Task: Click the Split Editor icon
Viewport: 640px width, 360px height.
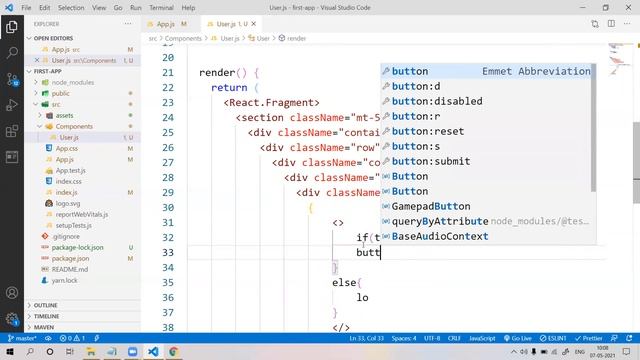Action: click(x=611, y=24)
